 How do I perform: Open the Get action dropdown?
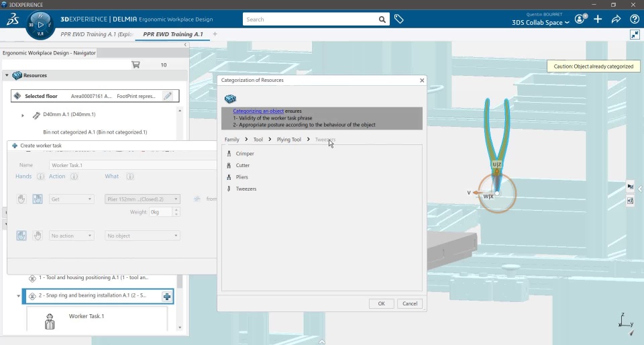click(72, 199)
